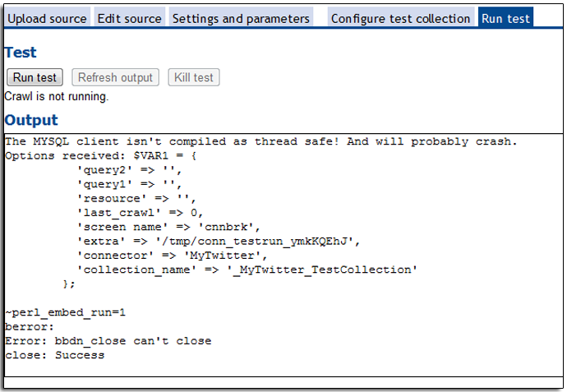The width and height of the screenshot is (567, 392).
Task: Select the Configure test collection tab
Action: click(x=400, y=18)
